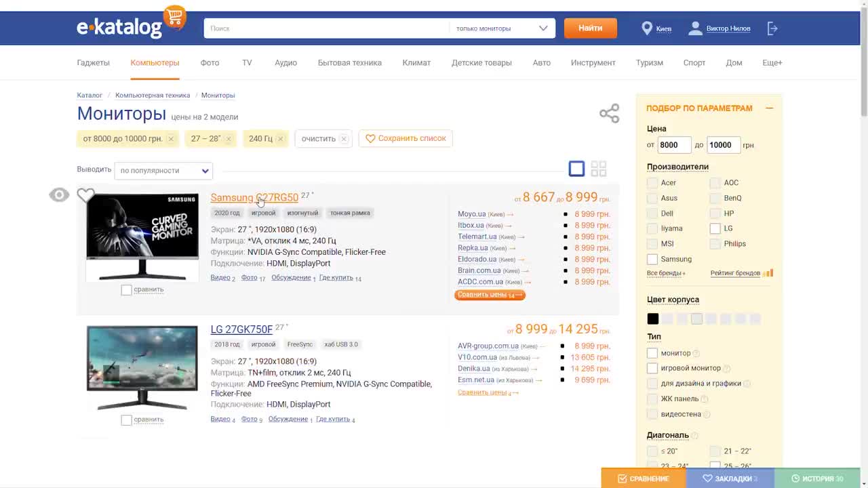Open the Фото category
Image resolution: width=868 pixels, height=488 pixels.
tap(210, 62)
